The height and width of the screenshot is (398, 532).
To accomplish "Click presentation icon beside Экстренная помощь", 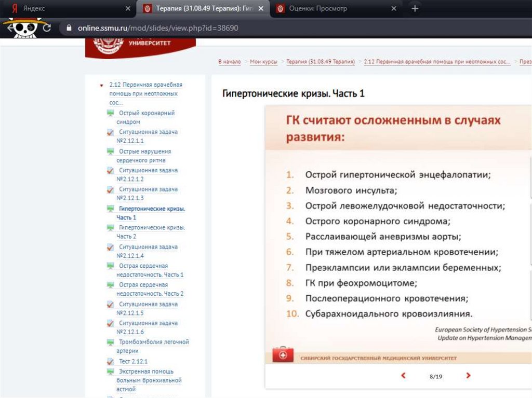I will (110, 372).
